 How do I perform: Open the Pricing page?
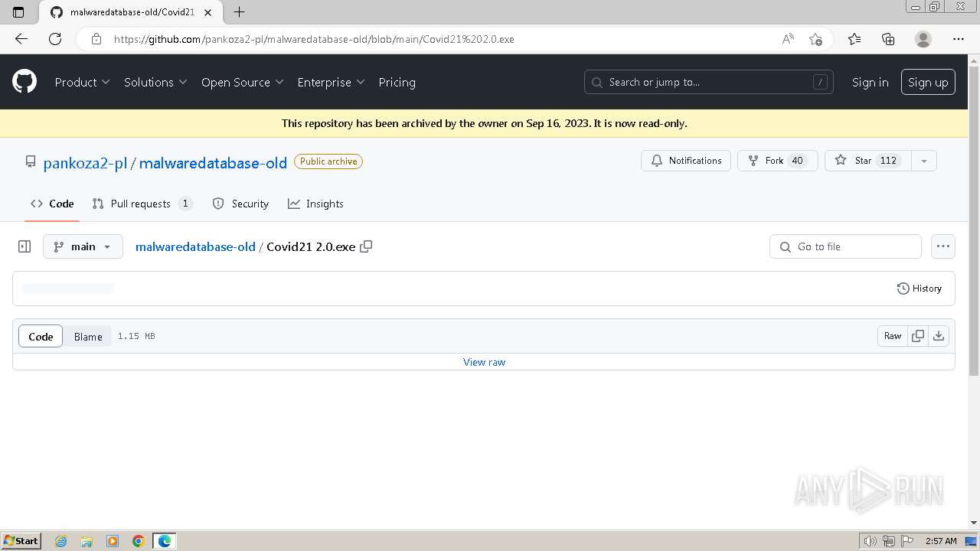tap(397, 82)
